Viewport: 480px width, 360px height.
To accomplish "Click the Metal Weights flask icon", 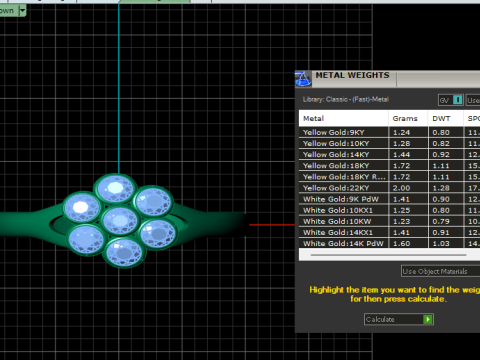I will [303, 79].
